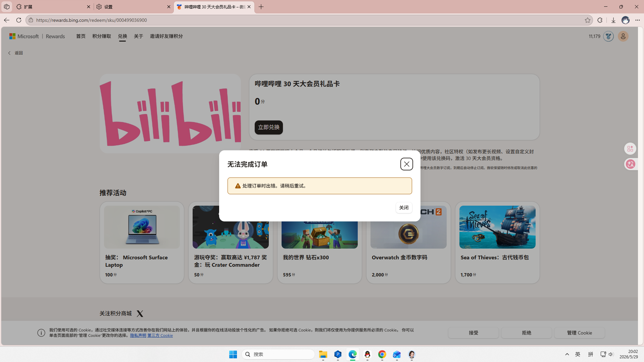
Task: Open the 隐私声明 link
Action: click(138, 335)
